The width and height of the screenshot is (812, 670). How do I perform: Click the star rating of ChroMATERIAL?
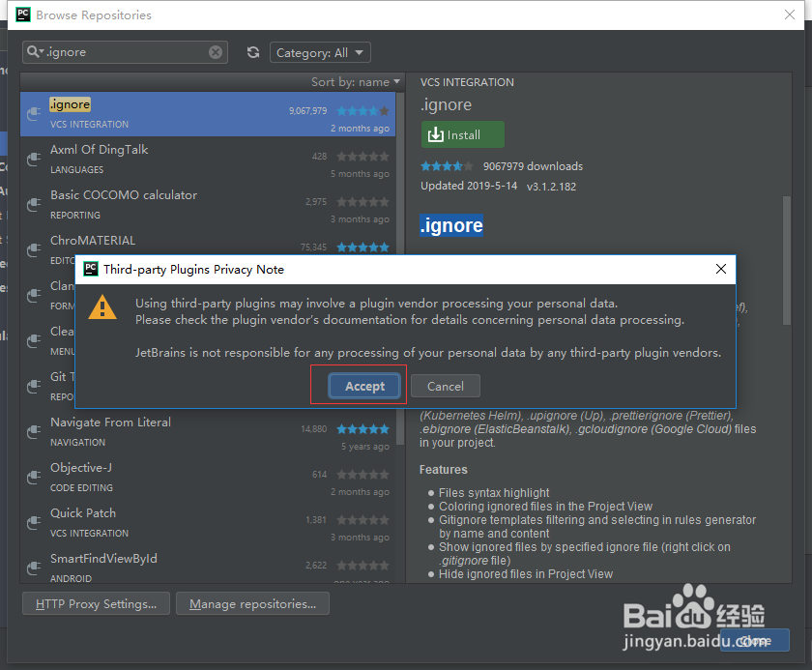363,247
